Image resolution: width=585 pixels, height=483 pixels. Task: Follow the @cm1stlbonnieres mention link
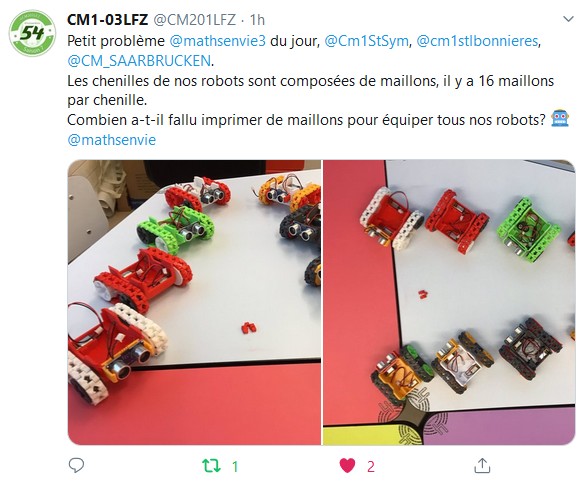477,41
